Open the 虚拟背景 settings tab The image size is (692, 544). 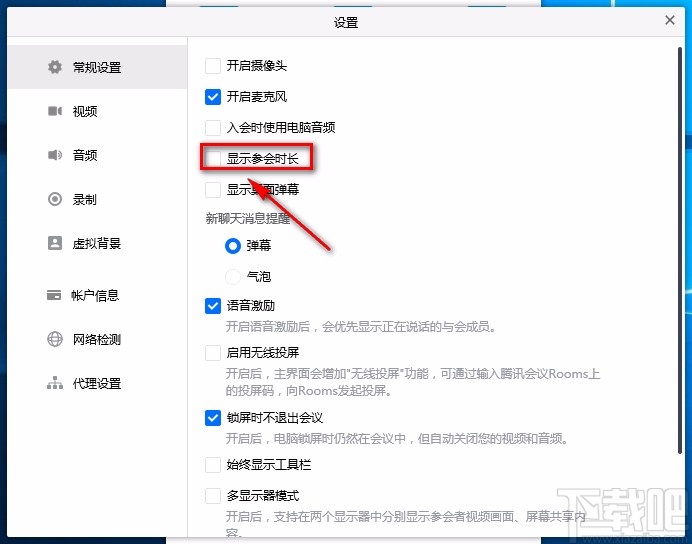[x=97, y=243]
